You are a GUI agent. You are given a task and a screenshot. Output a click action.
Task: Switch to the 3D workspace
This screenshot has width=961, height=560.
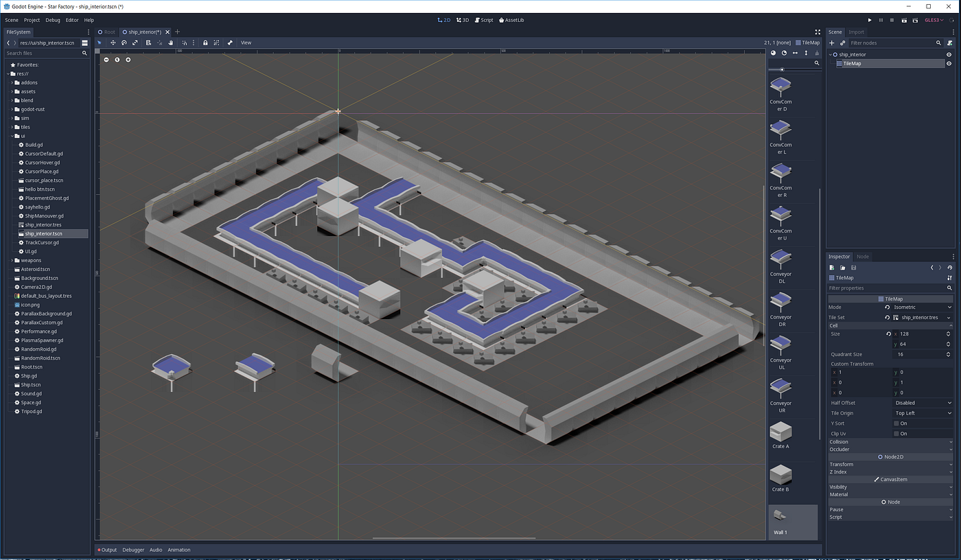[x=462, y=20]
